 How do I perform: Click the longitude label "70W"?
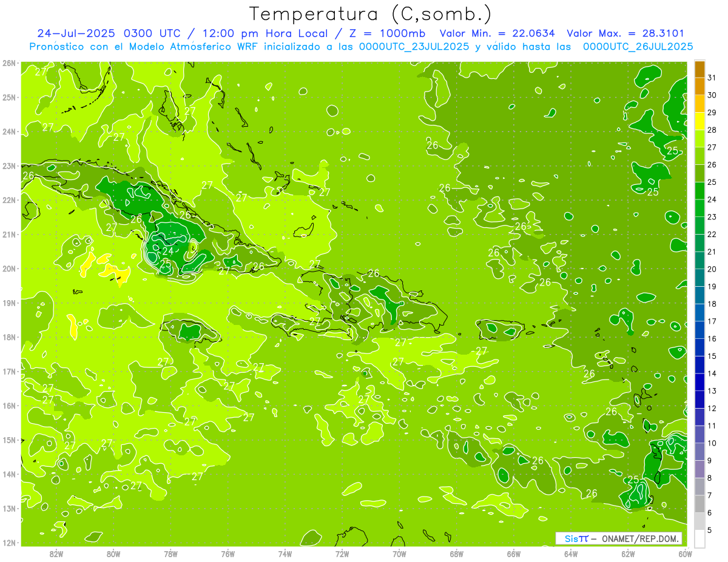tap(399, 553)
